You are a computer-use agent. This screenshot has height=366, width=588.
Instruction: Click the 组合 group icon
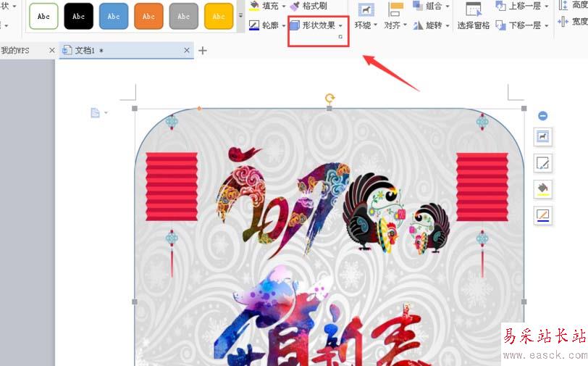[x=418, y=5]
